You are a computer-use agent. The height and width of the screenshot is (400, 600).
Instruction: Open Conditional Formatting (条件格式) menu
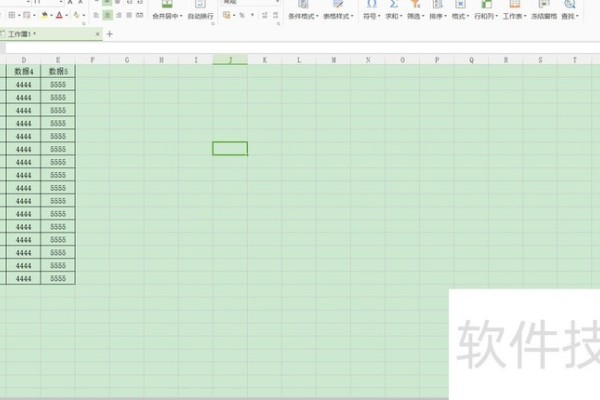pos(303,16)
